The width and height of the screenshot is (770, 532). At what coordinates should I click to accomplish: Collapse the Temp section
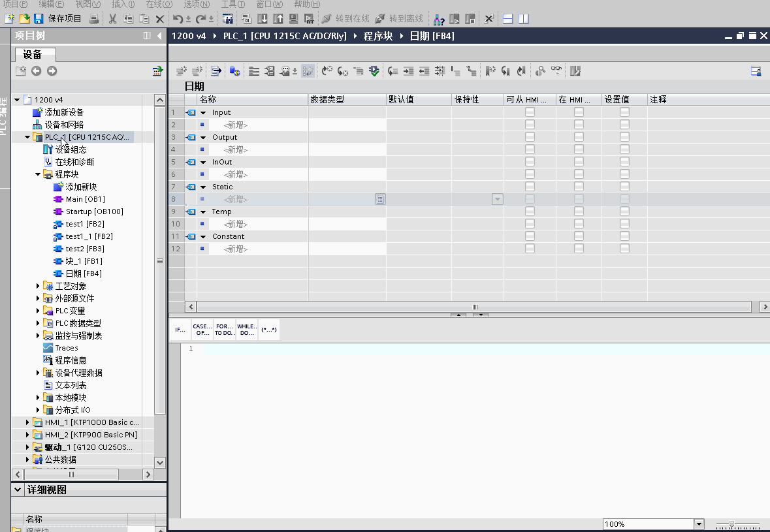pyautogui.click(x=203, y=211)
